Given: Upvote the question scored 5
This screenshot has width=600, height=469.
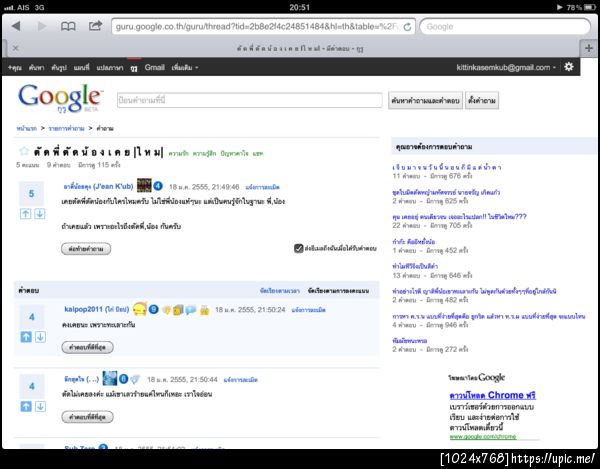Looking at the screenshot, I should pyautogui.click(x=26, y=214).
